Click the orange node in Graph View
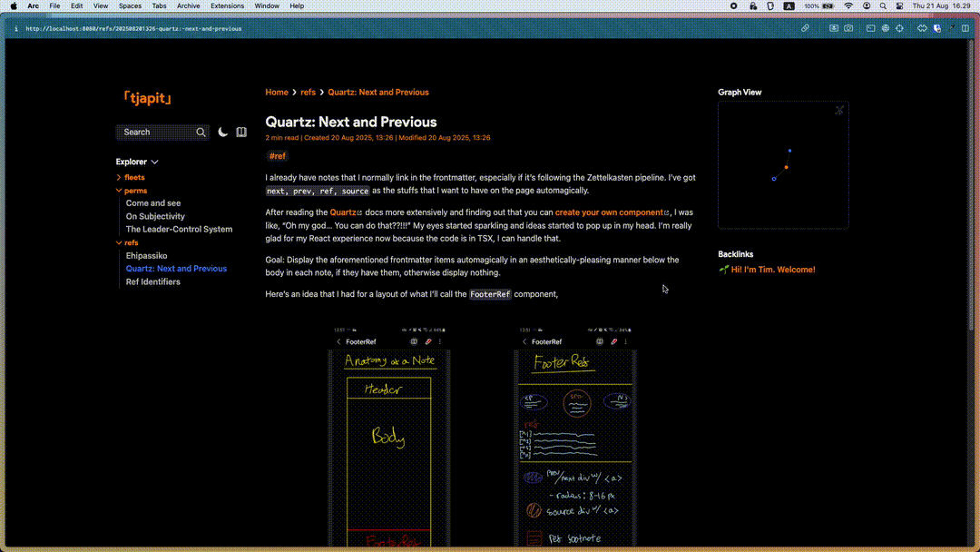Viewport: 980px width, 552px height. 786,167
